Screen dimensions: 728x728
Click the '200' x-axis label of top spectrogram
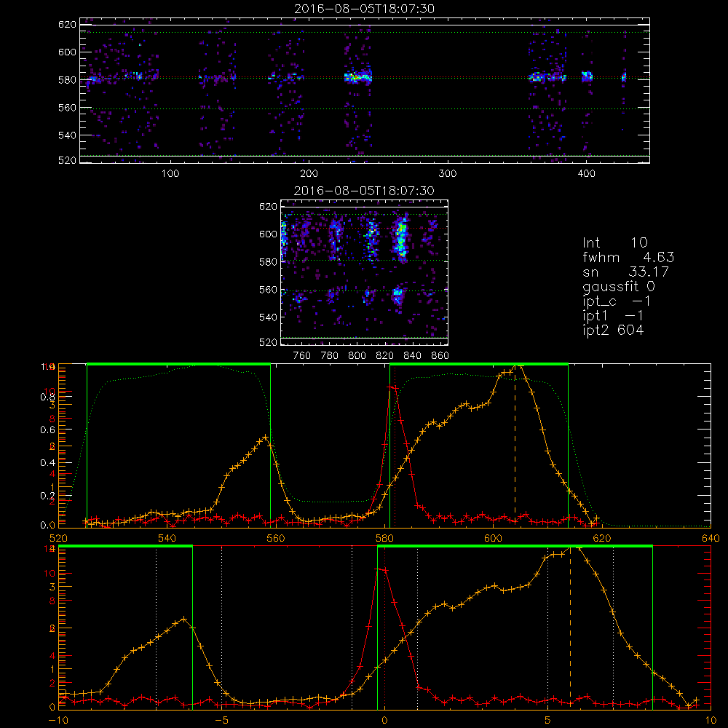pyautogui.click(x=309, y=174)
